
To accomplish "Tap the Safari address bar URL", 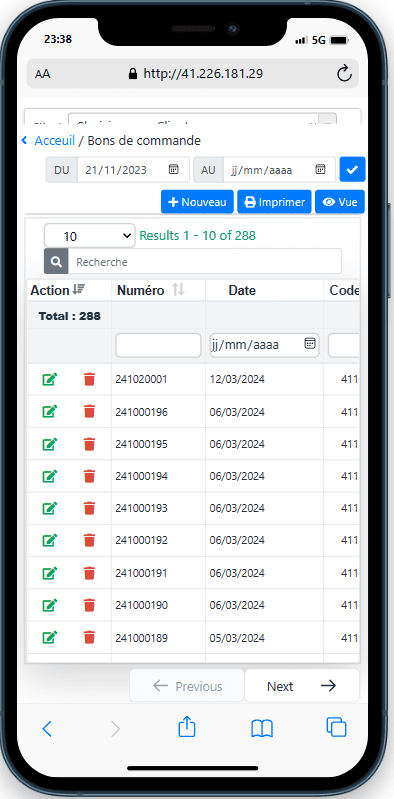I will point(203,74).
